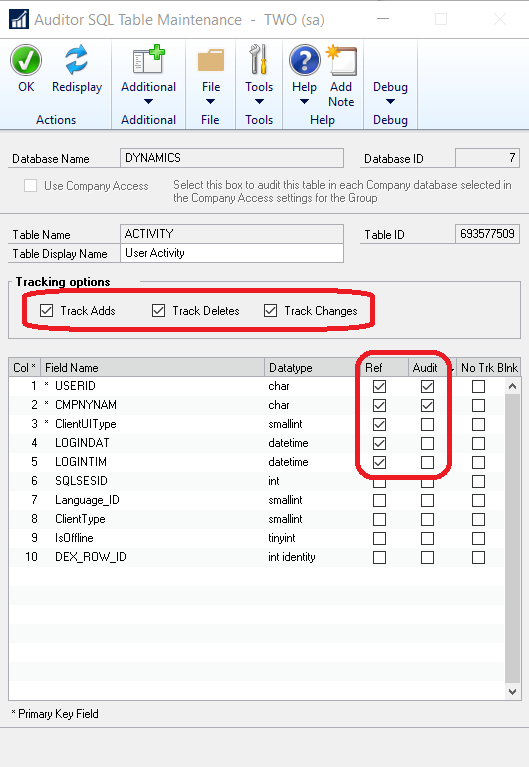Check Audit checkbox for SQLSESID
Screen dimensions: 529x767
tap(427, 482)
